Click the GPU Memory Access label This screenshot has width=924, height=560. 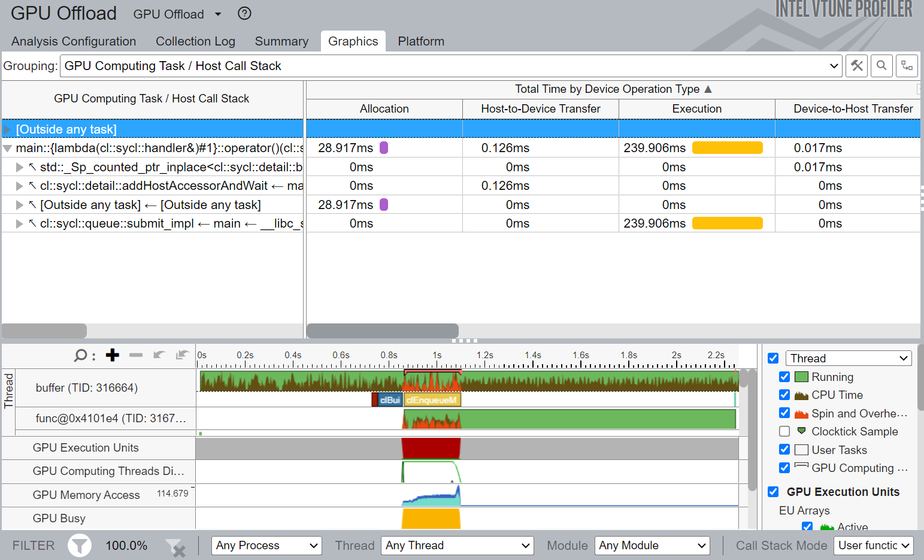86,495
